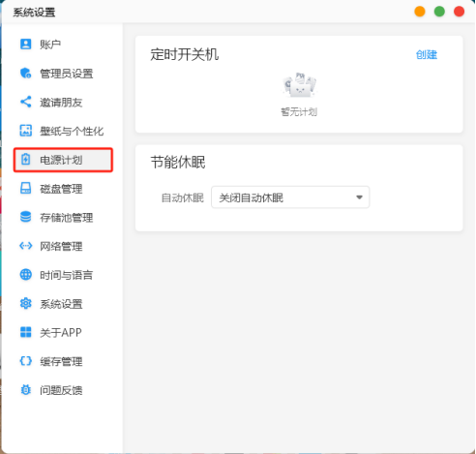Click the 账户 account icon
Viewport: 476px width, 454px height.
coord(26,44)
